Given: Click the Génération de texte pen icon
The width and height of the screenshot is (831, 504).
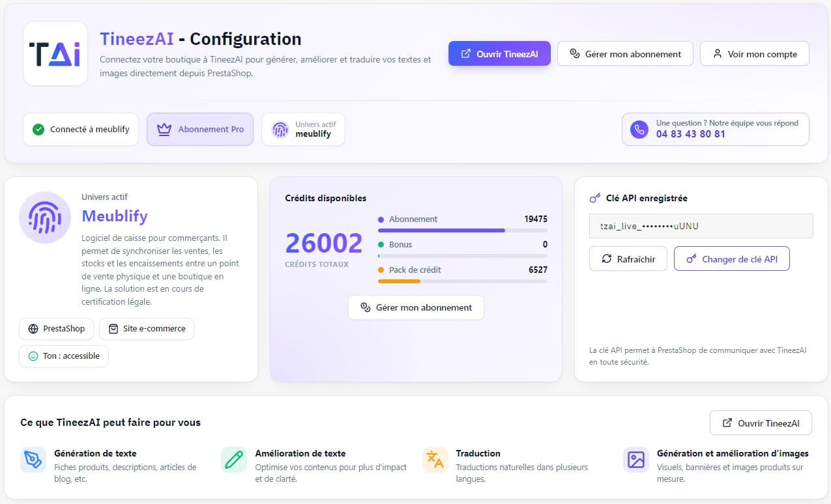Looking at the screenshot, I should click(x=33, y=460).
